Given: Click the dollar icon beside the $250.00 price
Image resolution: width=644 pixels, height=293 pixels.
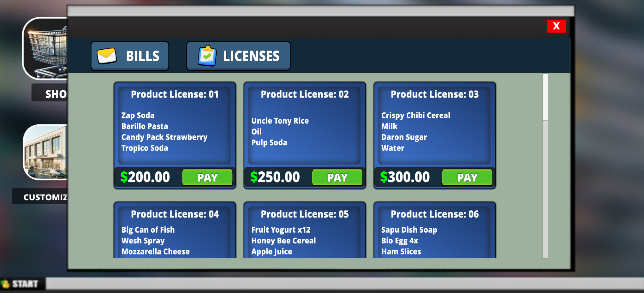Looking at the screenshot, I should [x=253, y=177].
